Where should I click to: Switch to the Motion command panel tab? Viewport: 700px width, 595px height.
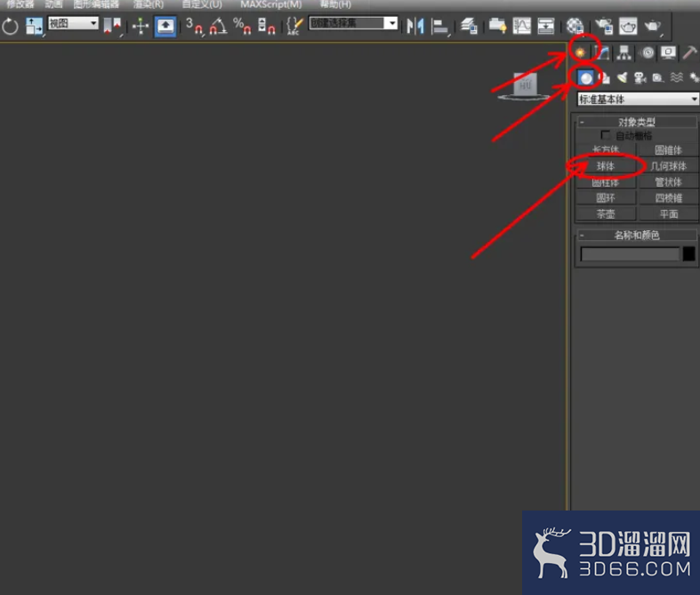(648, 52)
